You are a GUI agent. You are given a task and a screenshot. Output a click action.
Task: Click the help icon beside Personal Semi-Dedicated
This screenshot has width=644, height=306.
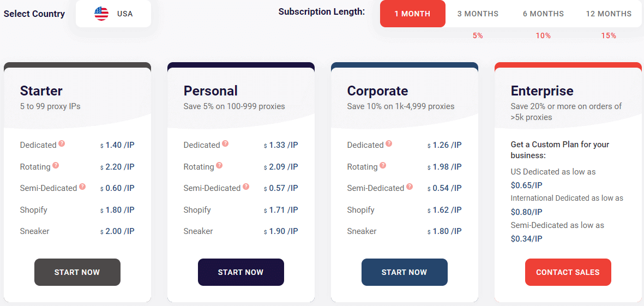(x=246, y=187)
